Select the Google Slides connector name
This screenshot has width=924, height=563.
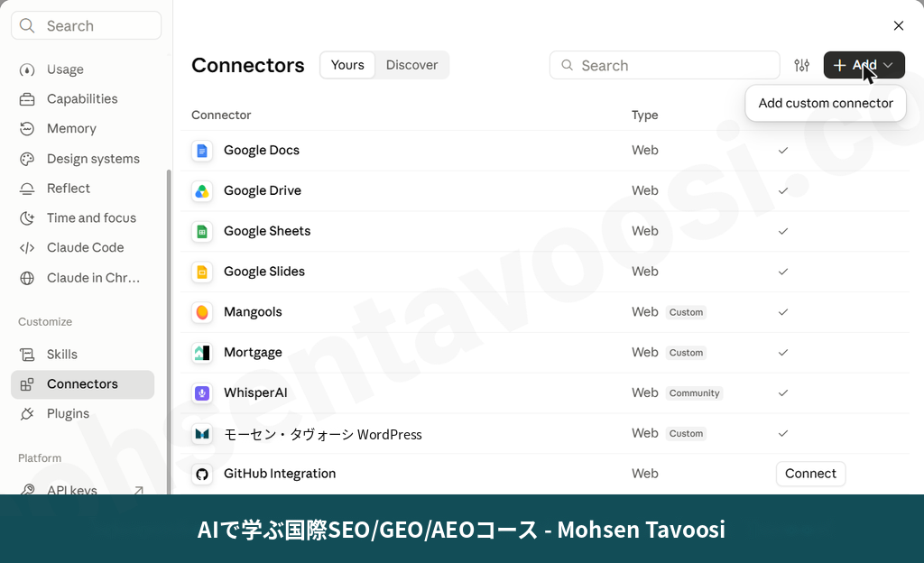264,272
